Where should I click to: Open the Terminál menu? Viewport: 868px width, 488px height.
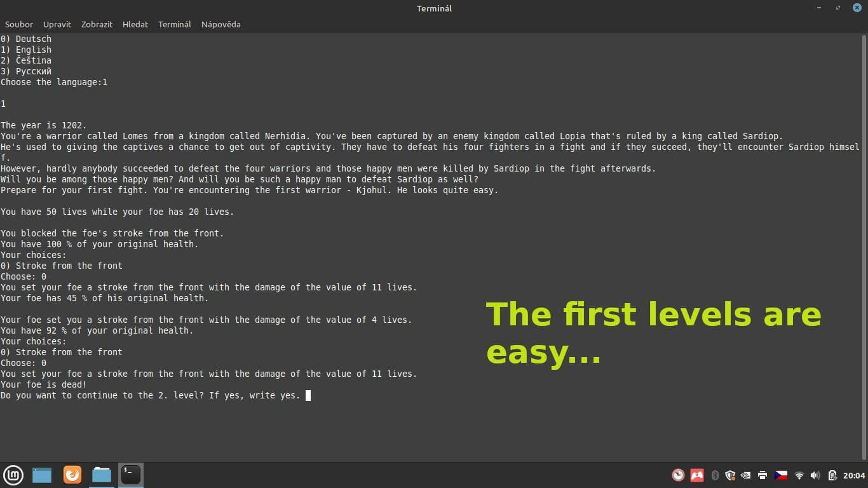175,24
